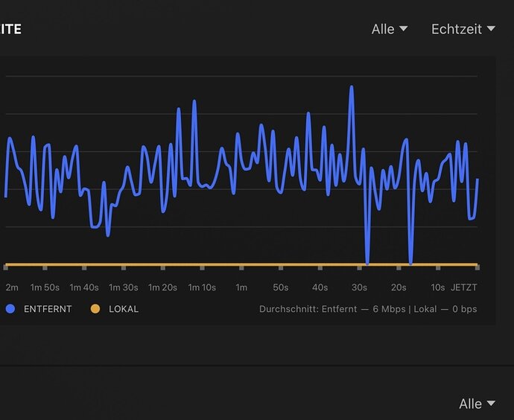Select the 30s time axis marker
This screenshot has width=514, height=420.
tap(359, 287)
